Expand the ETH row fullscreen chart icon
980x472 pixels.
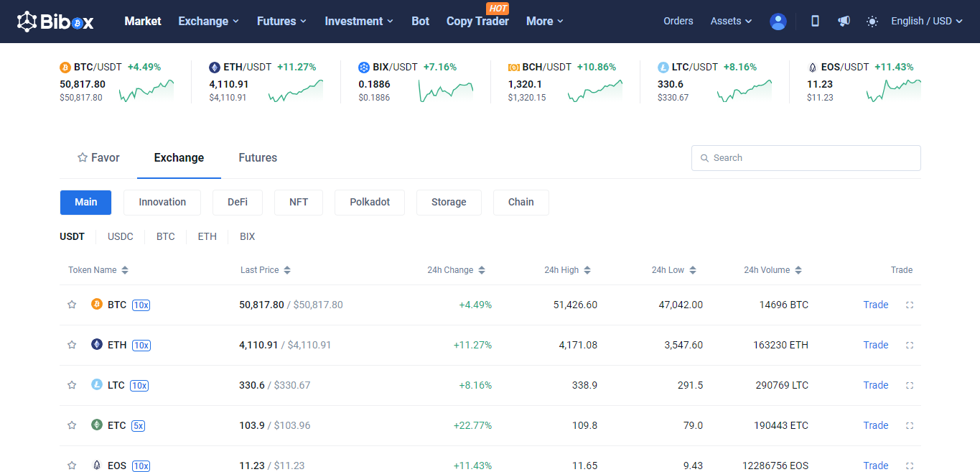coord(910,345)
